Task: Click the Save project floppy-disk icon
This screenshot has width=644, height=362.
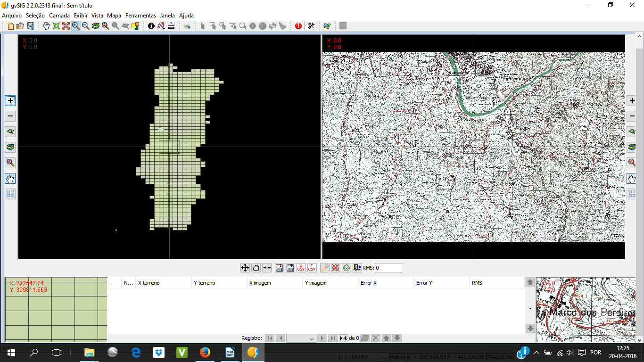Action: tap(30, 26)
